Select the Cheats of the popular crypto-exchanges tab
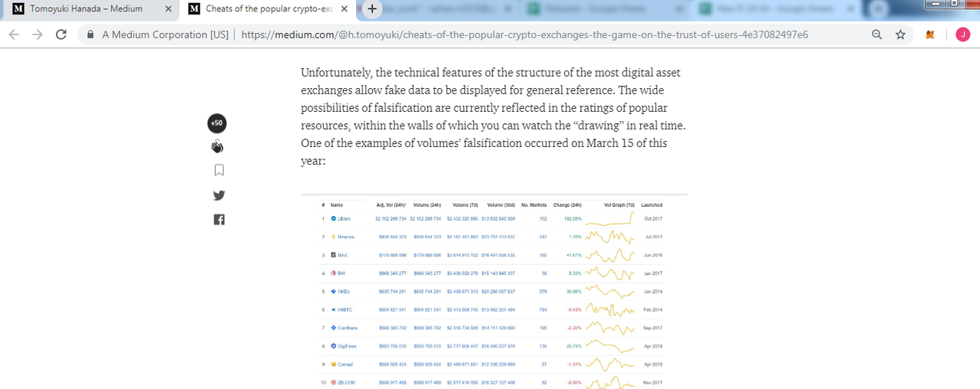980x389 pixels. 269,9
